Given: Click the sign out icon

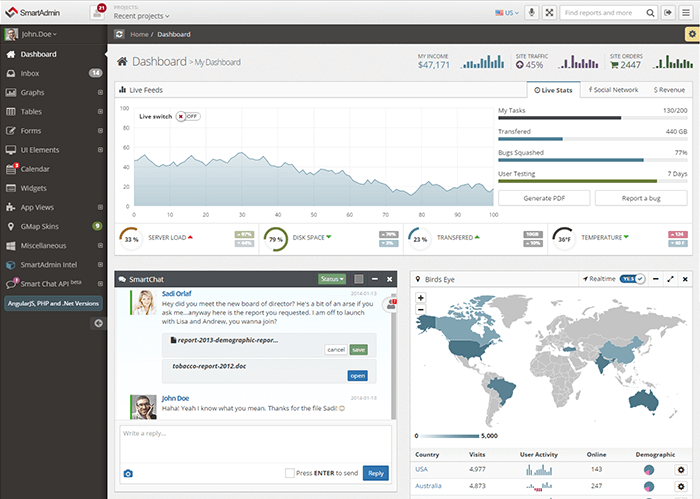Looking at the screenshot, I should pos(668,13).
